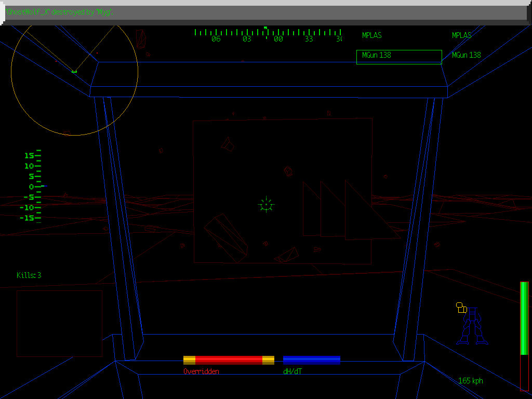
Task: Click the green player marker on radar
Action: [x=74, y=71]
